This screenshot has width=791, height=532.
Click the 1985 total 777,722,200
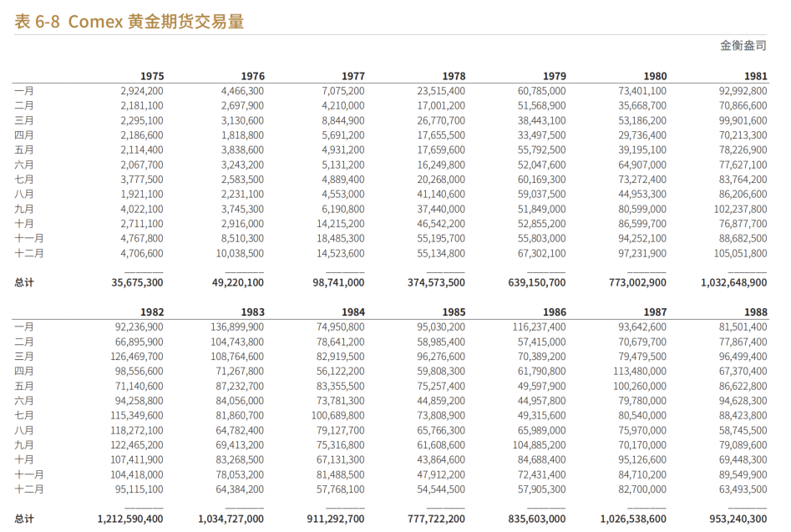(436, 519)
